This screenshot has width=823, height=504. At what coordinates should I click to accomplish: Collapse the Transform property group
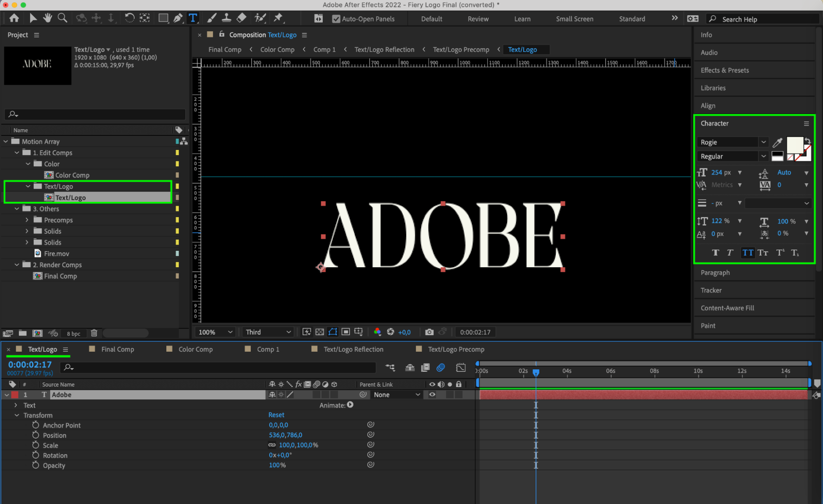(17, 415)
